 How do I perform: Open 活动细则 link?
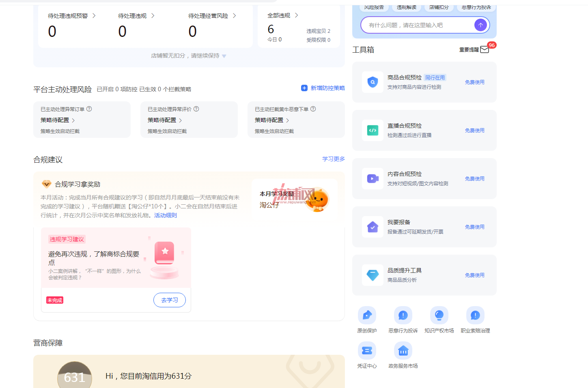[x=166, y=215]
